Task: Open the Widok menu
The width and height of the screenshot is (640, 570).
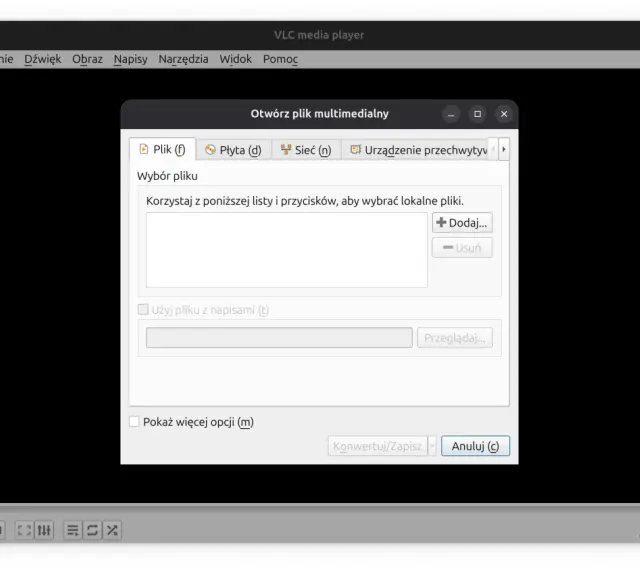Action: pyautogui.click(x=236, y=59)
